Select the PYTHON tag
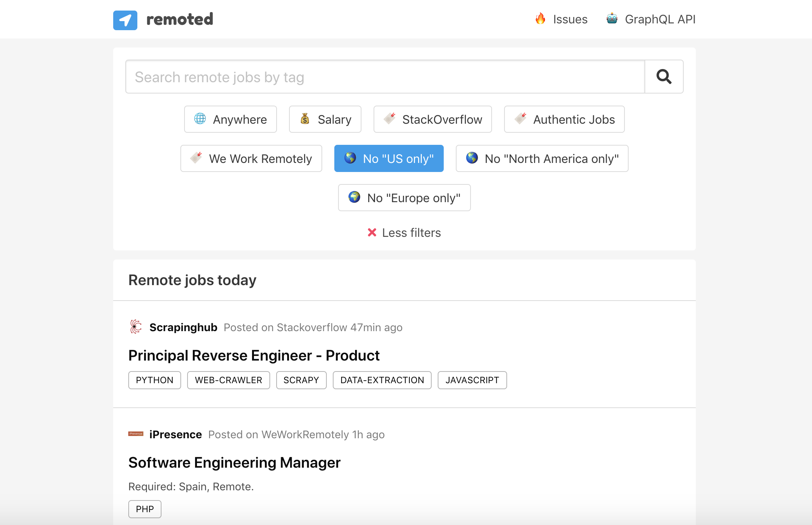This screenshot has height=525, width=812. point(154,380)
